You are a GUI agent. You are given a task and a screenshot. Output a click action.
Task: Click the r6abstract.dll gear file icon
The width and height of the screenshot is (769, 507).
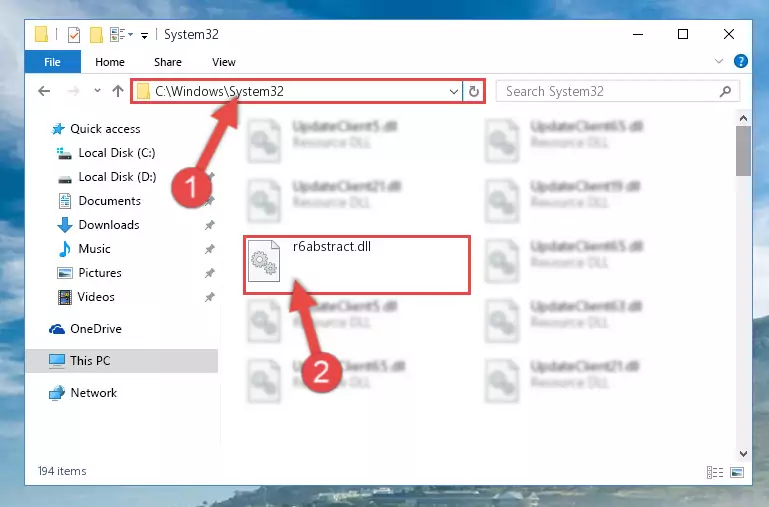[x=264, y=261]
